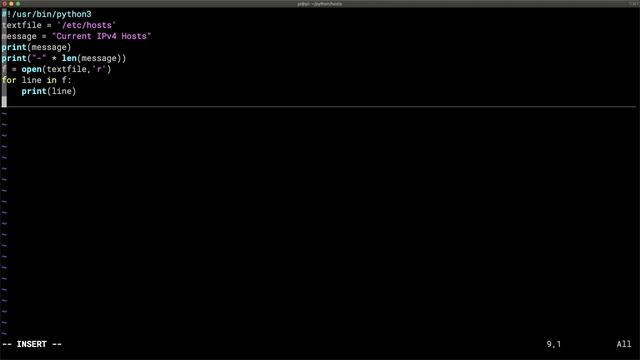The width and height of the screenshot is (640, 360).
Task: Click the '-- INSERT --' mode indicator
Action: [32, 344]
